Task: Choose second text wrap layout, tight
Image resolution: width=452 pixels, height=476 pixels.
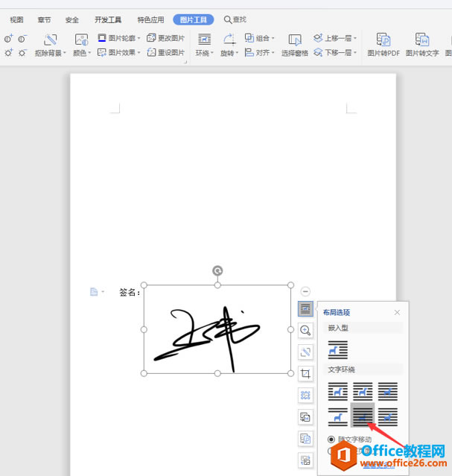Action: point(363,391)
